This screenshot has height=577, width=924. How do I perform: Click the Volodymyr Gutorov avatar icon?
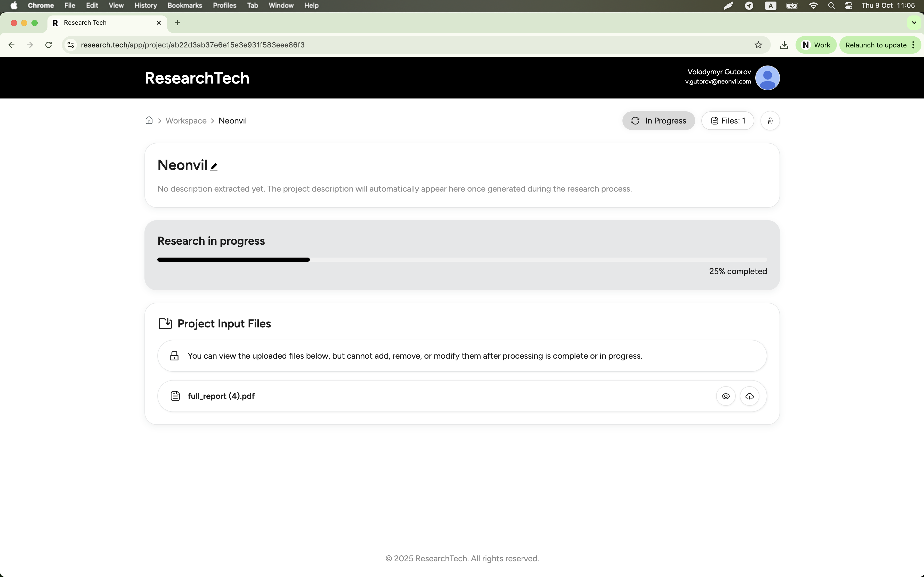[768, 77]
